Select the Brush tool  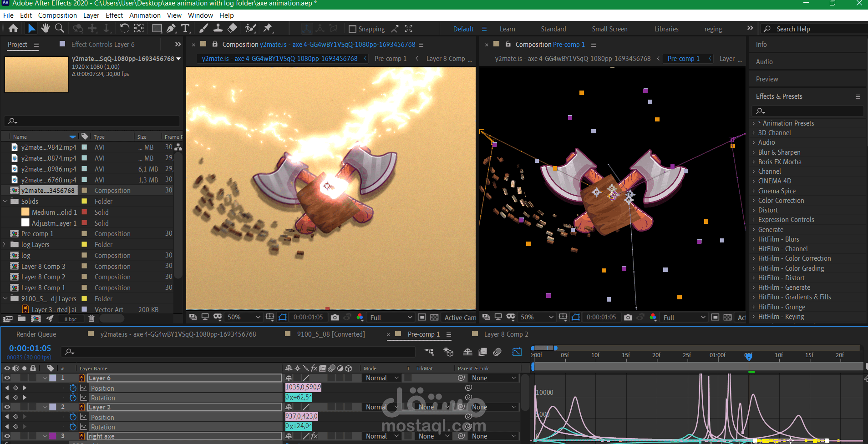[203, 29]
